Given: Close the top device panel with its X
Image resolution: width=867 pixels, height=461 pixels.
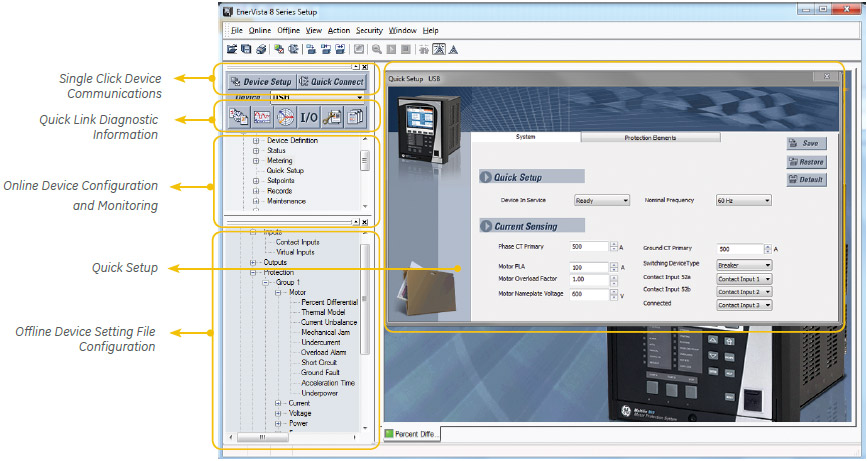Looking at the screenshot, I should tap(364, 67).
